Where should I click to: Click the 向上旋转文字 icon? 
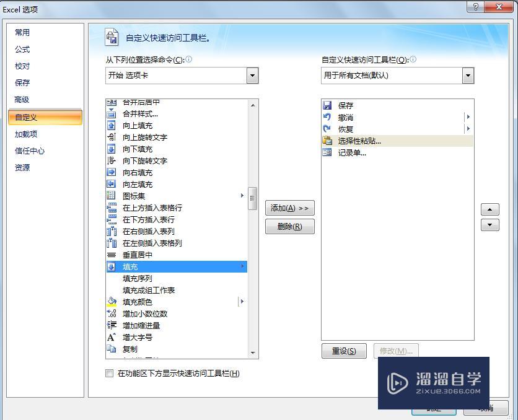point(112,137)
